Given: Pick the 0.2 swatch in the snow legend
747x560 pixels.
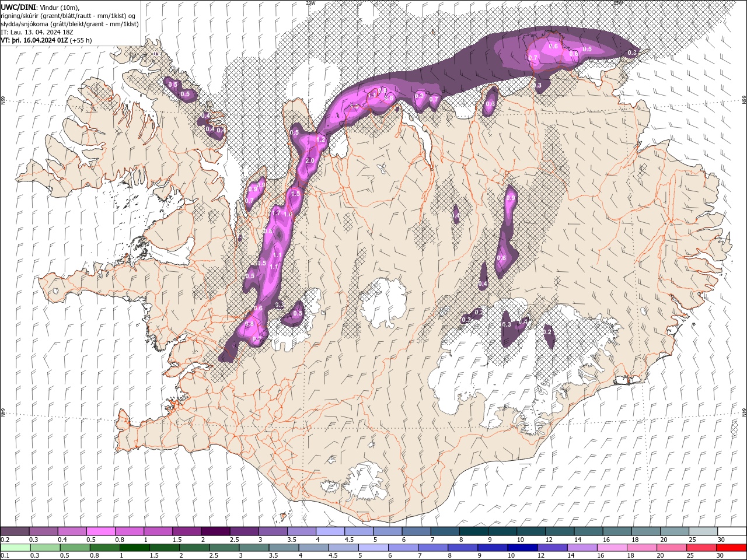Looking at the screenshot, I should pyautogui.click(x=15, y=531).
